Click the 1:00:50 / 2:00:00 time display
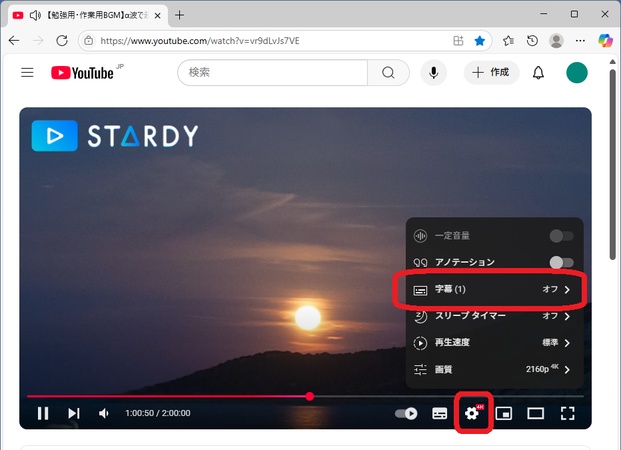Image resolution: width=621 pixels, height=450 pixels. coord(158,413)
